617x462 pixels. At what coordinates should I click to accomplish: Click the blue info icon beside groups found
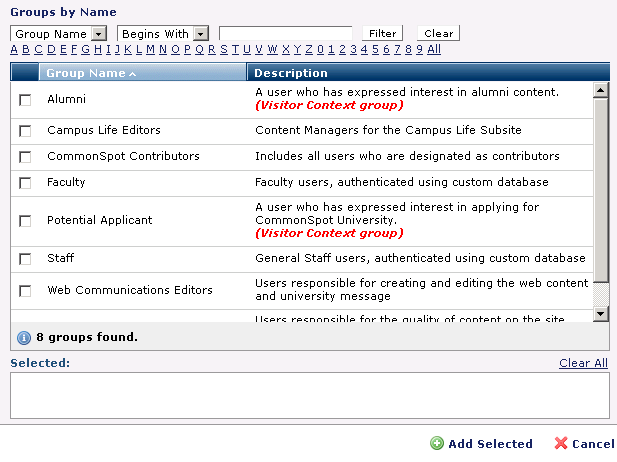(x=24, y=337)
